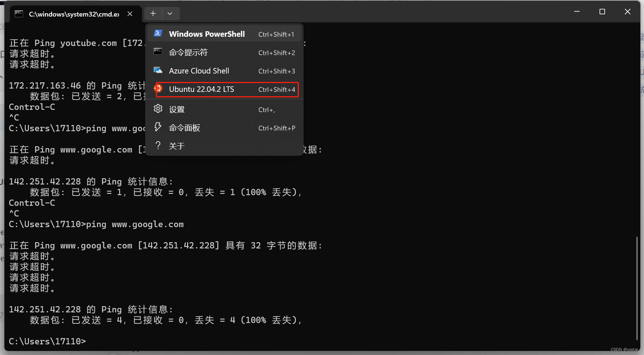Click the Azure Cloud Shell cloud icon
This screenshot has width=644, height=355.
click(x=158, y=70)
